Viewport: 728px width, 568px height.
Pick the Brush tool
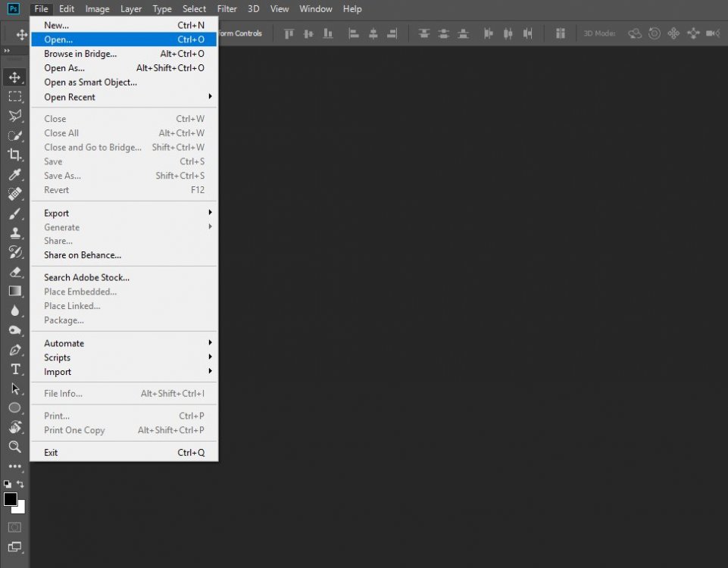point(14,214)
